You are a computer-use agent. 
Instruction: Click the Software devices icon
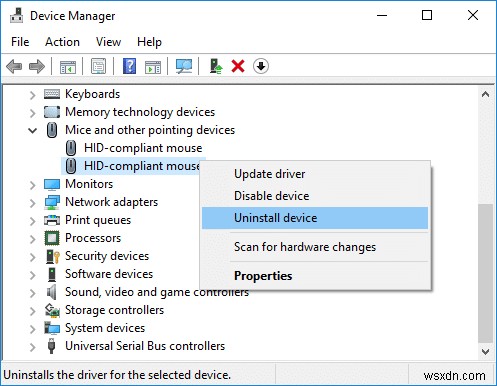pyautogui.click(x=52, y=274)
